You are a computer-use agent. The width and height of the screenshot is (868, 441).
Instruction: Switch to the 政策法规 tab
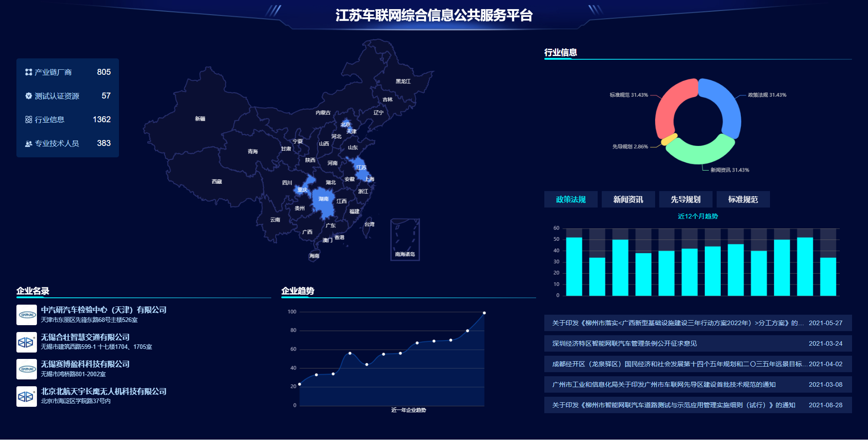(571, 199)
